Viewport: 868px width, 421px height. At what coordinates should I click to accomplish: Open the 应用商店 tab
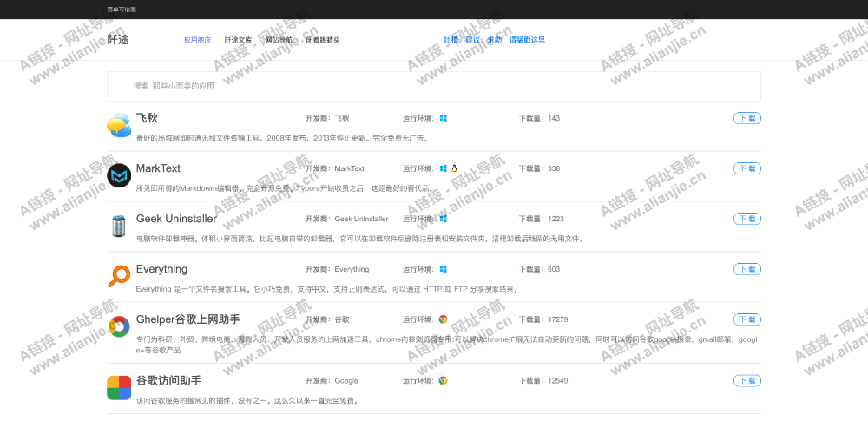[197, 40]
